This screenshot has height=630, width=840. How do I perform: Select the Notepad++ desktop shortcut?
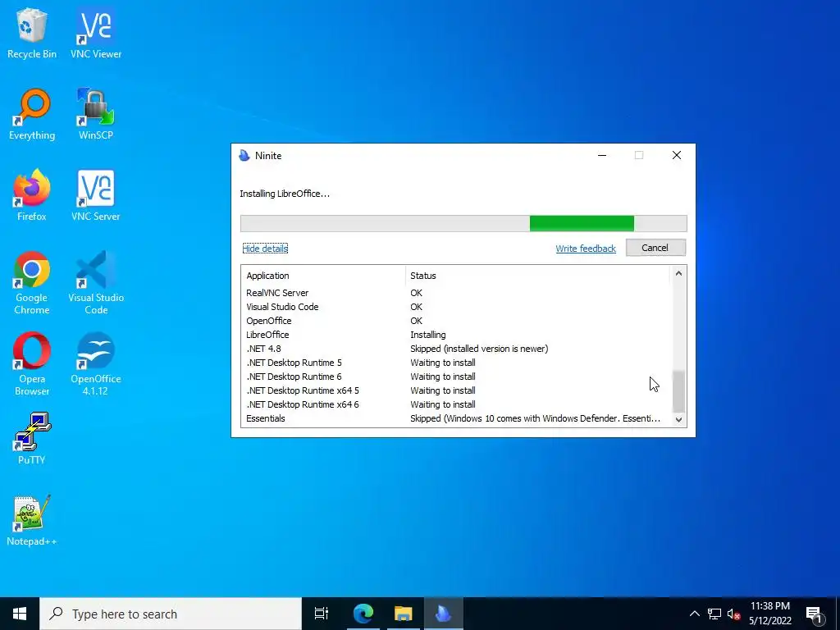click(x=32, y=520)
